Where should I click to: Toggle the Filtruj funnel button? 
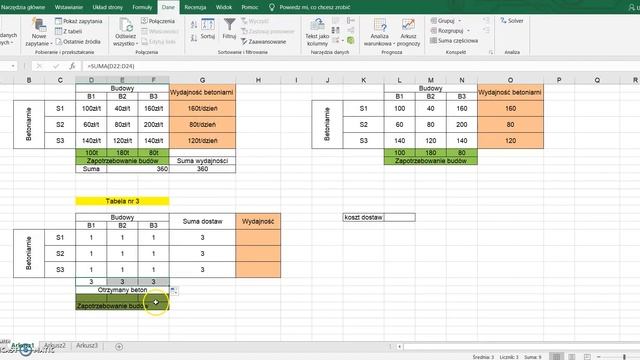229,29
